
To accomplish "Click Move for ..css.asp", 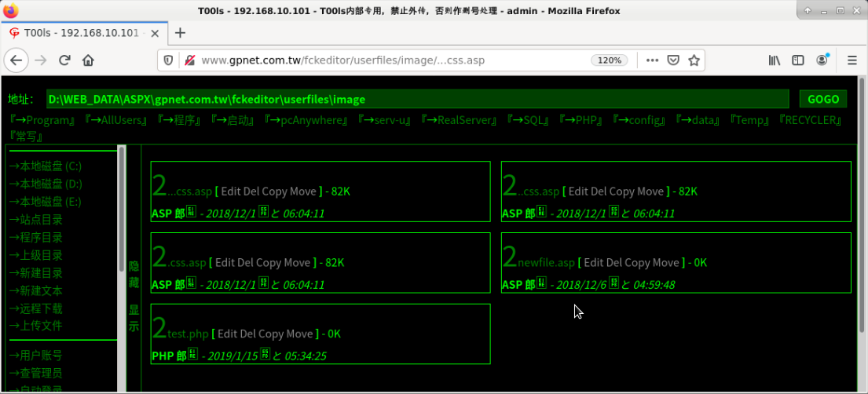I will click(x=650, y=192).
